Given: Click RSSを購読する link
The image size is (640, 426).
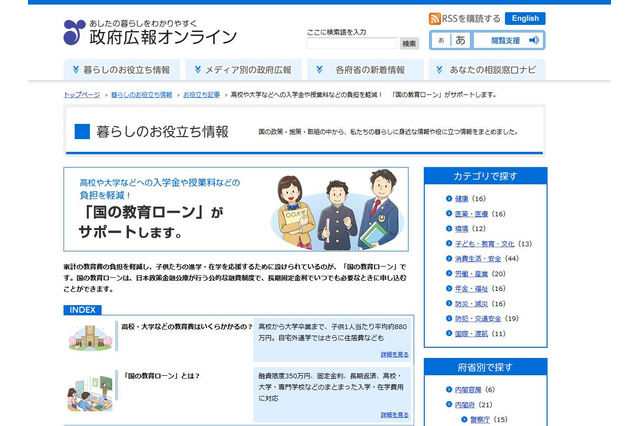Looking at the screenshot, I should point(471,18).
